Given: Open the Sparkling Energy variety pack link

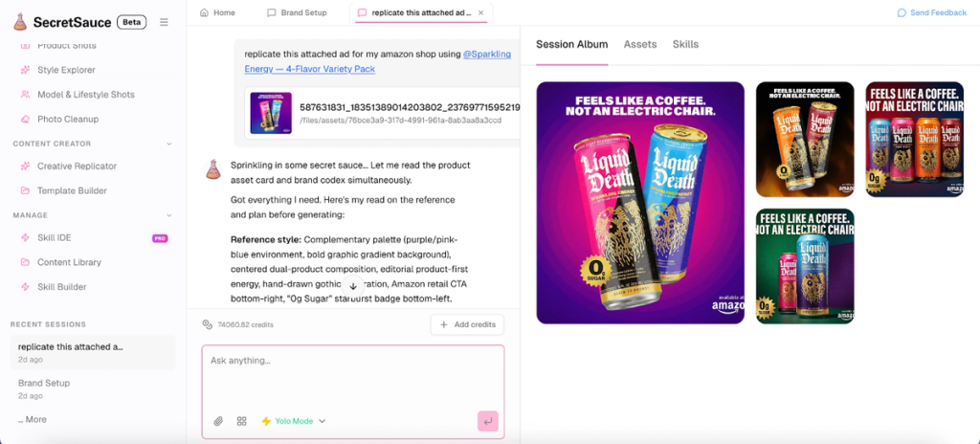Looking at the screenshot, I should pos(377,61).
